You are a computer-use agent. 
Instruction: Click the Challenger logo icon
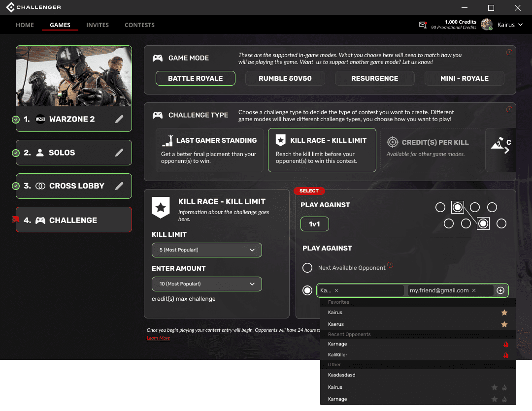click(10, 7)
